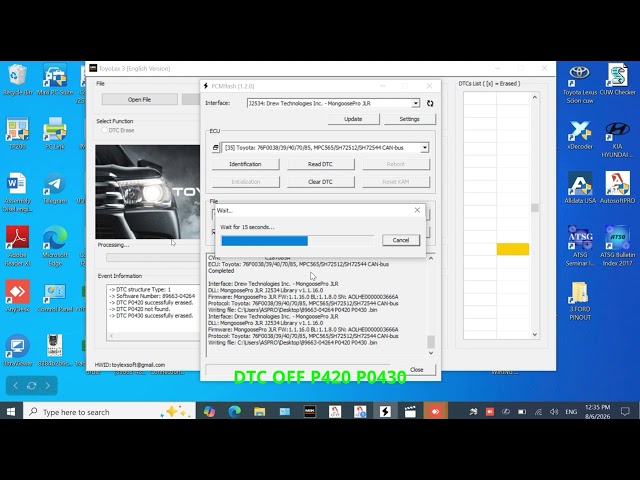Viewport: 640px width, 480px height.
Task: Open the 3 FORD PINOUT folder
Action: (x=580, y=301)
